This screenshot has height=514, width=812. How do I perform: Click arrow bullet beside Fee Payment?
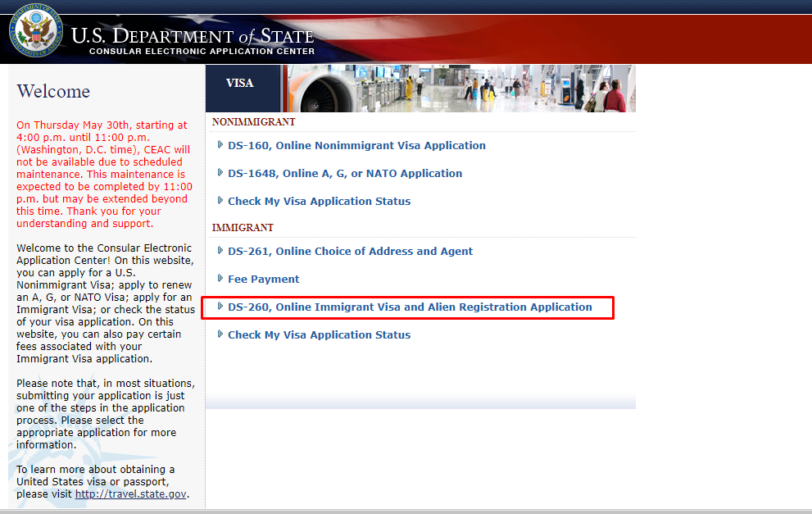(220, 278)
